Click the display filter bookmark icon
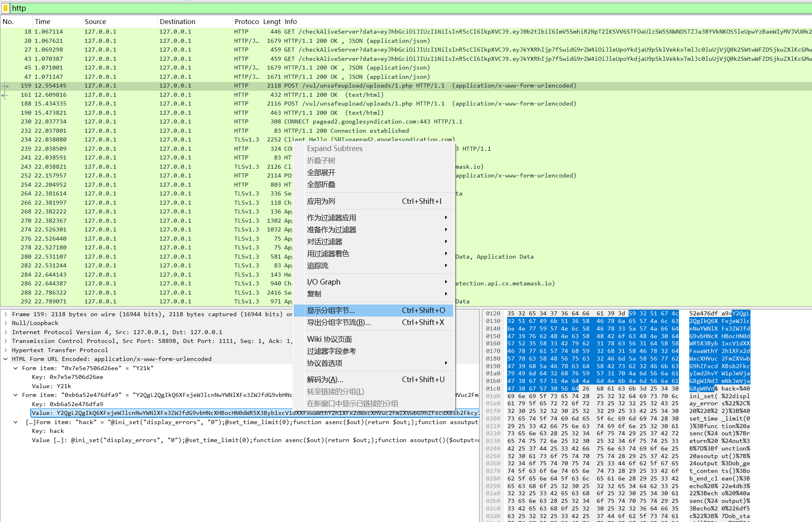The height and width of the screenshot is (522, 812). [6, 8]
